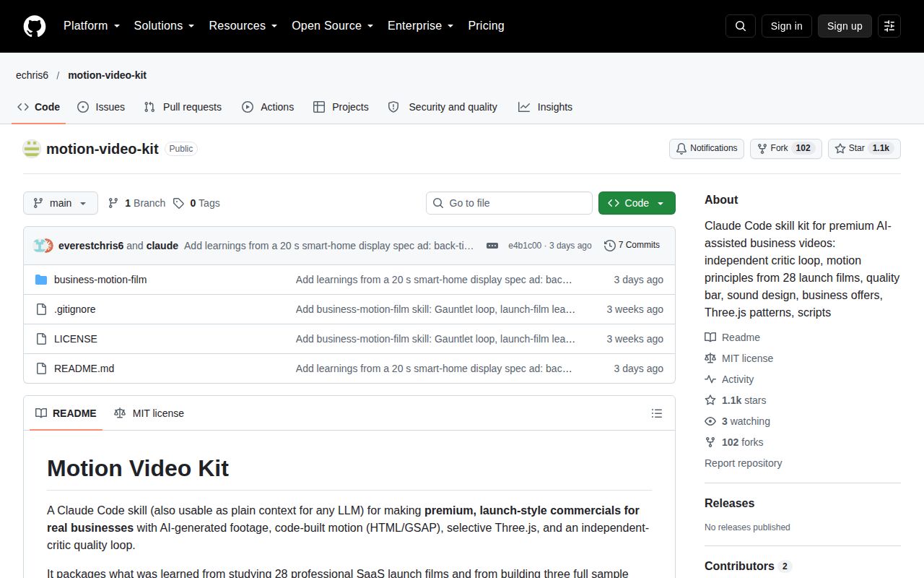Switch to the Pull requests tab

click(x=183, y=107)
